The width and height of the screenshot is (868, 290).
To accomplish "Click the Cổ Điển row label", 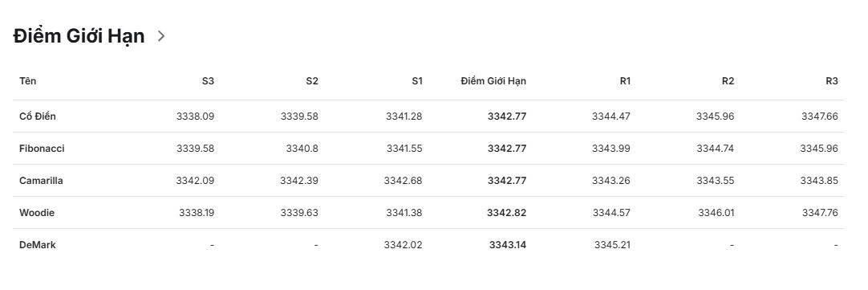I will click(x=38, y=116).
